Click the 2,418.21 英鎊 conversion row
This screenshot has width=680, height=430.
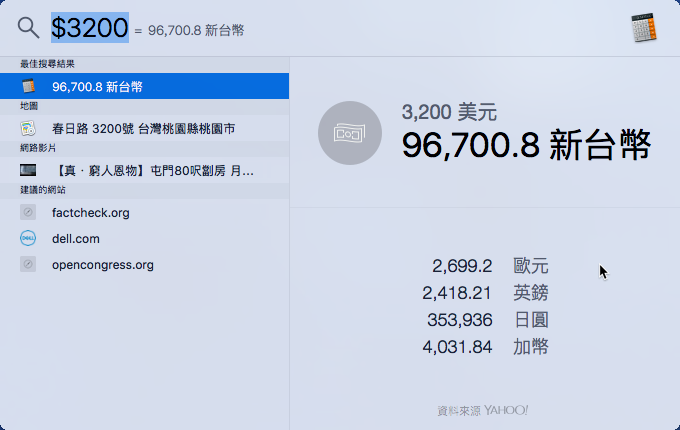485,293
